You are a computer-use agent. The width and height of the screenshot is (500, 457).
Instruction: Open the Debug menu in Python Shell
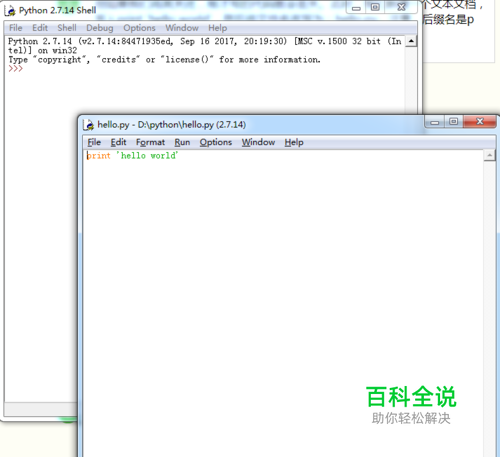tap(100, 28)
